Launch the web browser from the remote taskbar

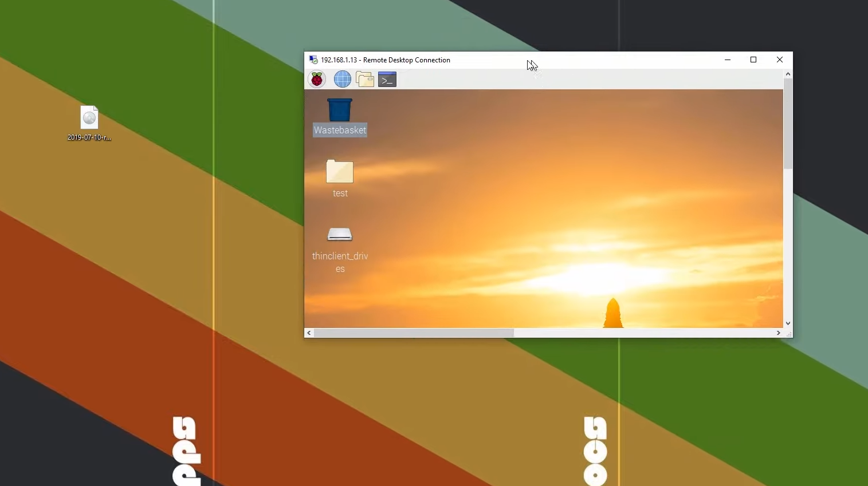point(341,79)
